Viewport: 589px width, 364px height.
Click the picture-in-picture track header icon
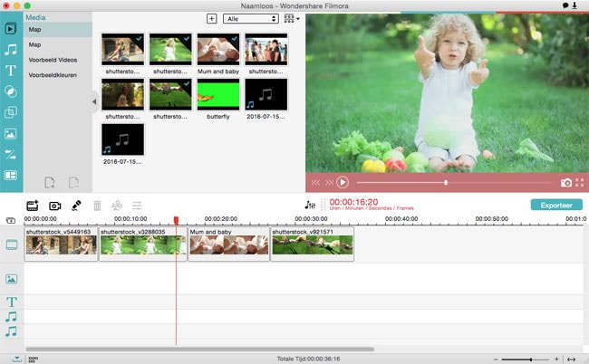12,279
